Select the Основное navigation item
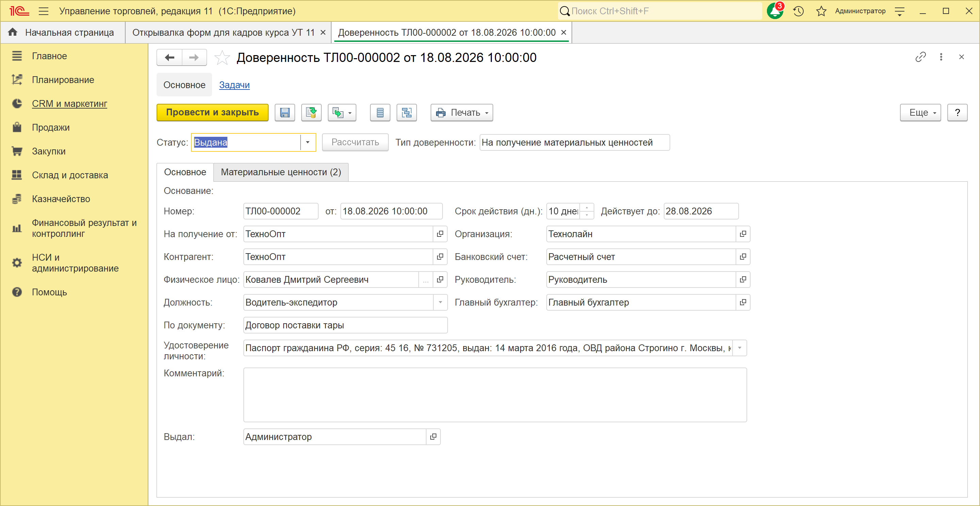Screen dimensions: 980x506 pyautogui.click(x=184, y=85)
